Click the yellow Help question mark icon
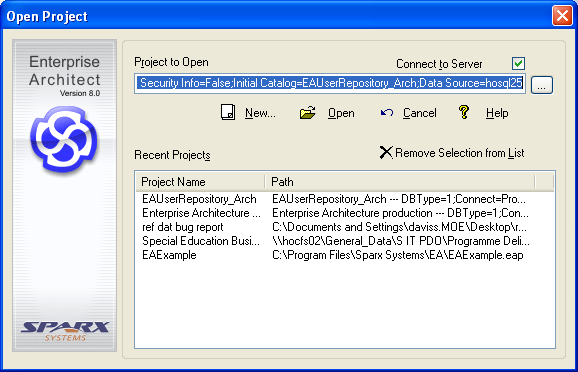 pos(464,112)
